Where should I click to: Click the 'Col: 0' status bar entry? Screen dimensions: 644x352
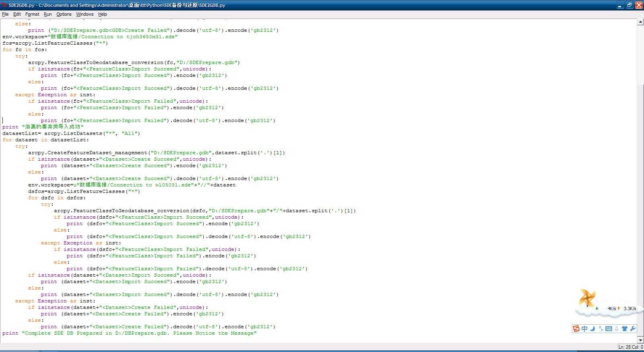pos(638,347)
